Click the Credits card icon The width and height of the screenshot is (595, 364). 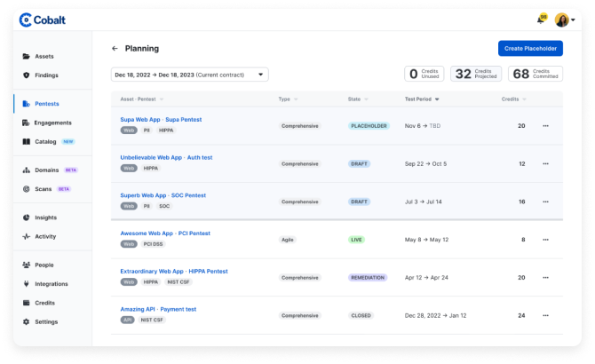26,303
